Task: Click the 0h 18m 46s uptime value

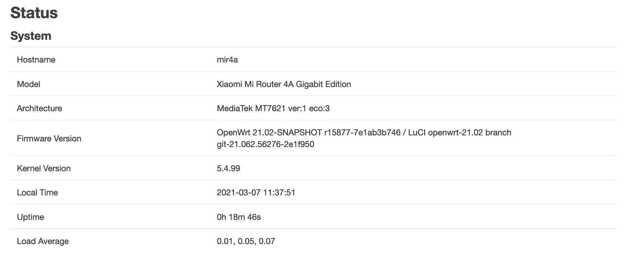Action: [239, 217]
